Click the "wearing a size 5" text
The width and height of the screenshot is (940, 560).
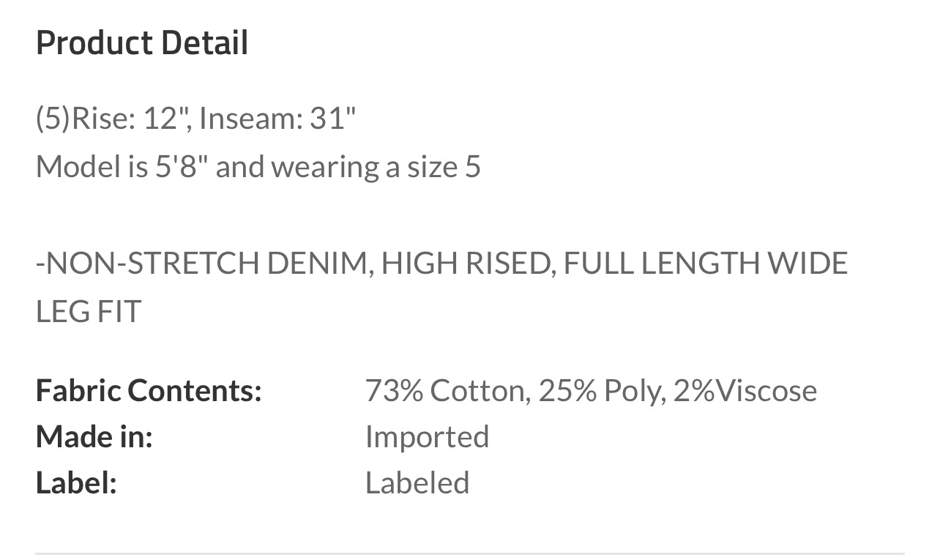(376, 167)
